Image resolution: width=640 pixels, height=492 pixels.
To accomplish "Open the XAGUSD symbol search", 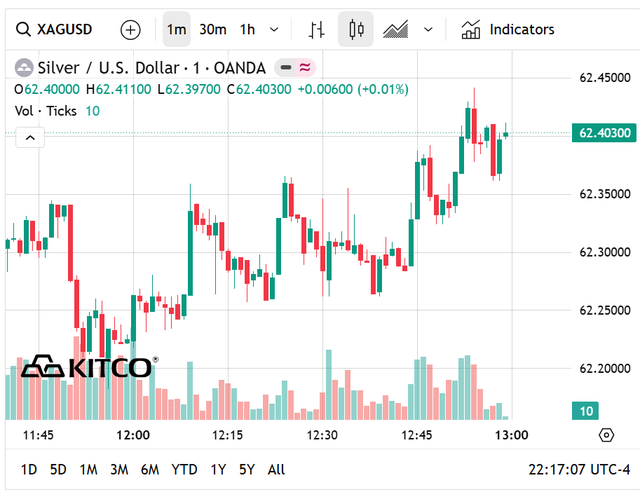I will point(54,29).
